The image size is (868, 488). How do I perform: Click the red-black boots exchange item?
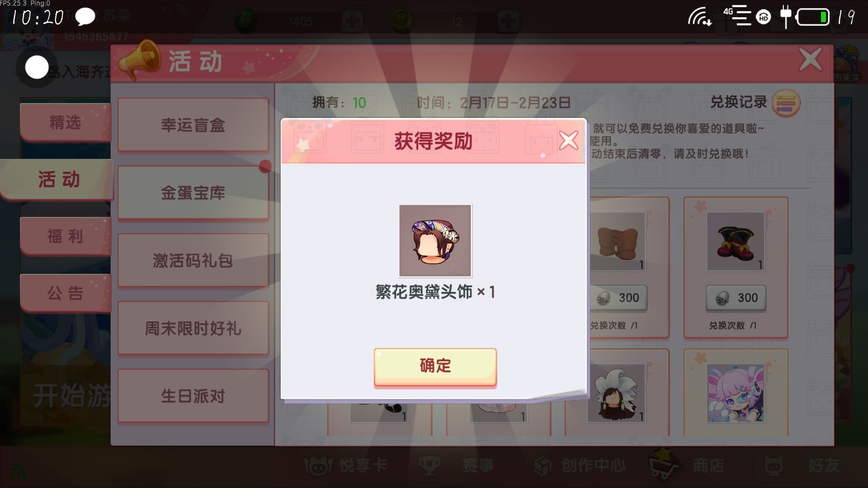pos(736,241)
